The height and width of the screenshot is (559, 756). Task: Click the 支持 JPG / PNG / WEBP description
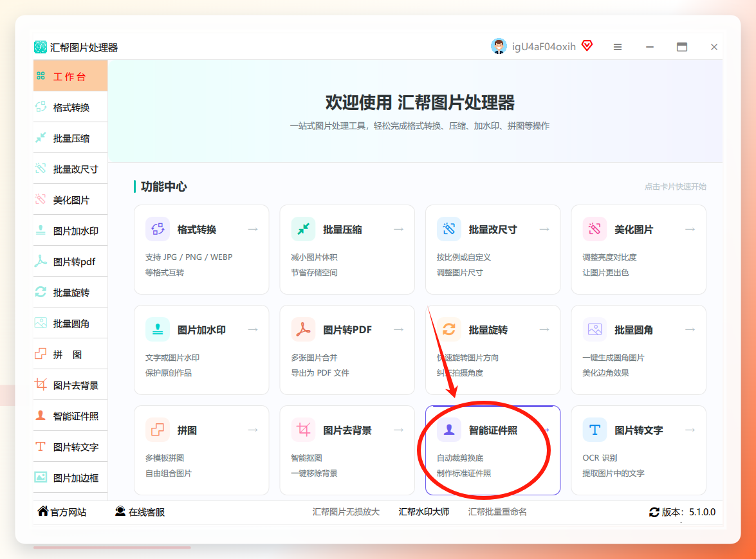[x=189, y=257]
